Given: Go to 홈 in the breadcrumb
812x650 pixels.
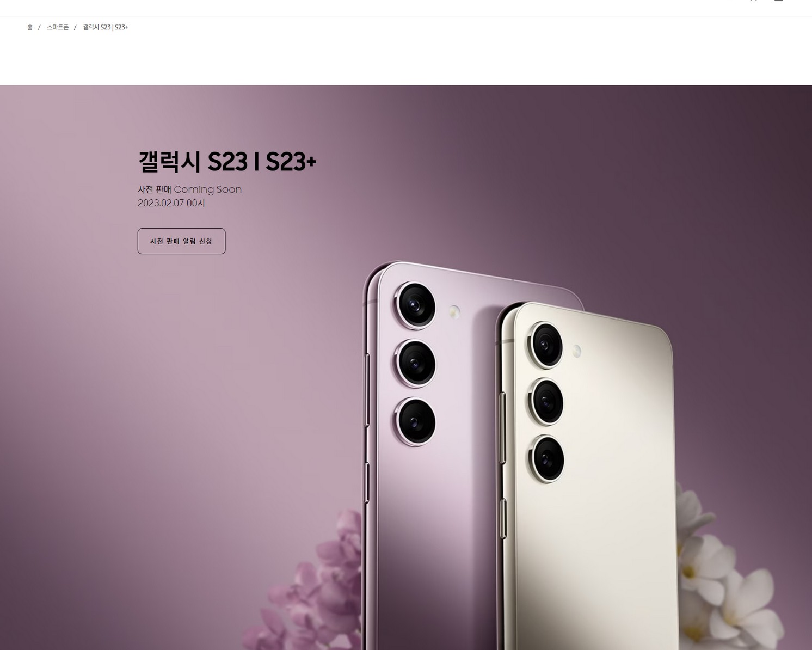Looking at the screenshot, I should 30,27.
